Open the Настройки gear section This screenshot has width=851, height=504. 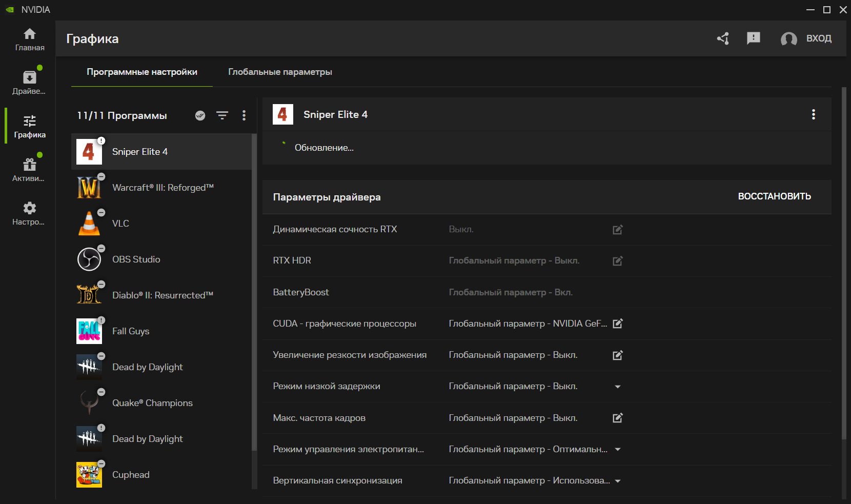29,214
